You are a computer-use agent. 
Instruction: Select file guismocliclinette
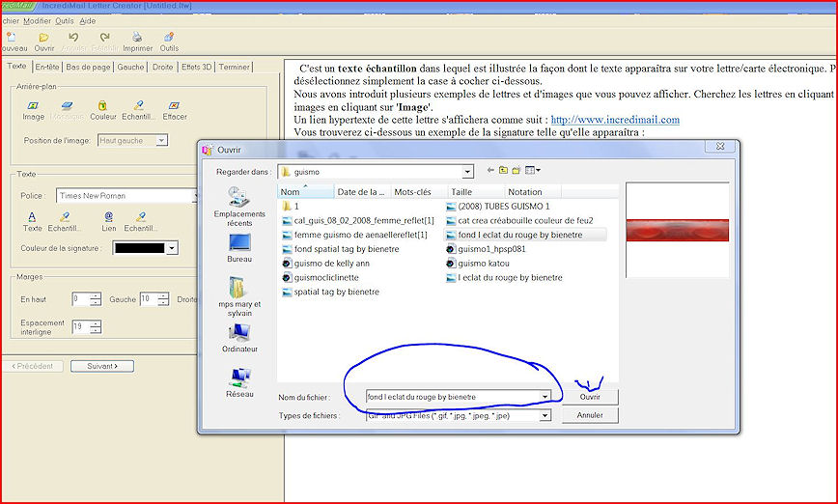tap(321, 278)
